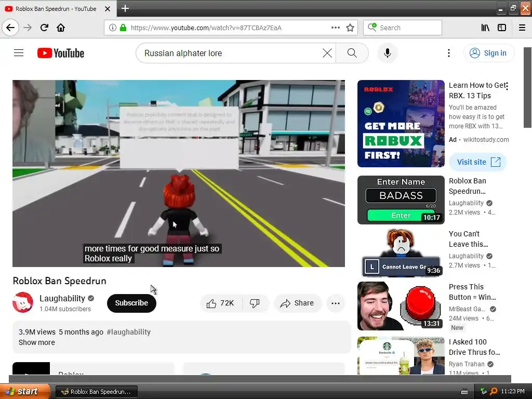Open a new tab with the plus button

(x=125, y=8)
